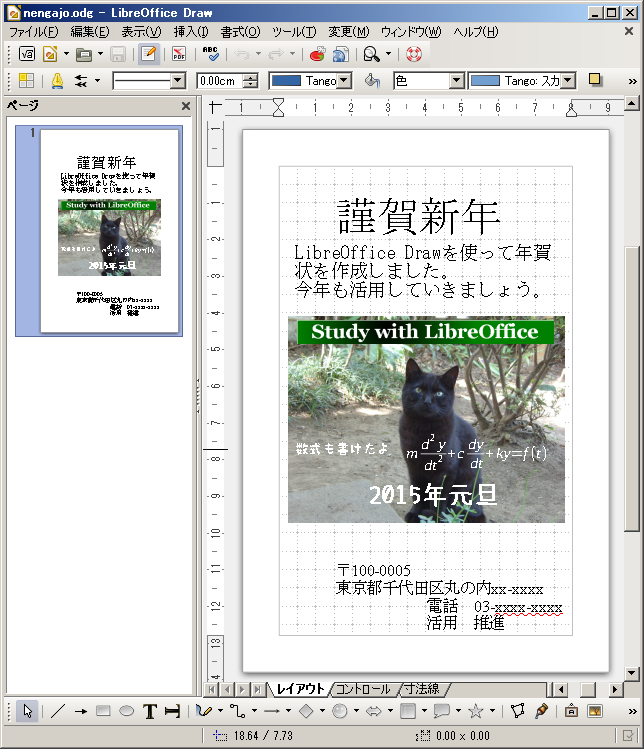The width and height of the screenshot is (644, 749).
Task: Open the line style dropdown
Action: pyautogui.click(x=178, y=81)
